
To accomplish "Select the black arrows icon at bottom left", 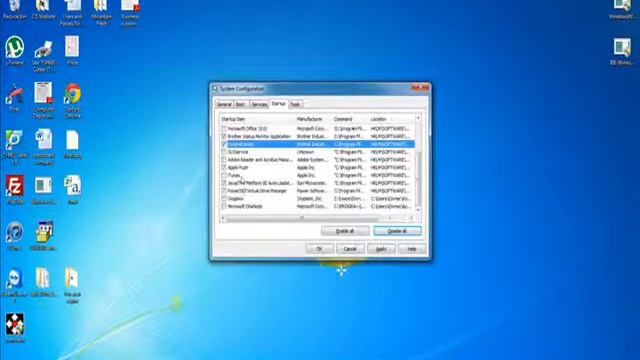I will (x=15, y=324).
